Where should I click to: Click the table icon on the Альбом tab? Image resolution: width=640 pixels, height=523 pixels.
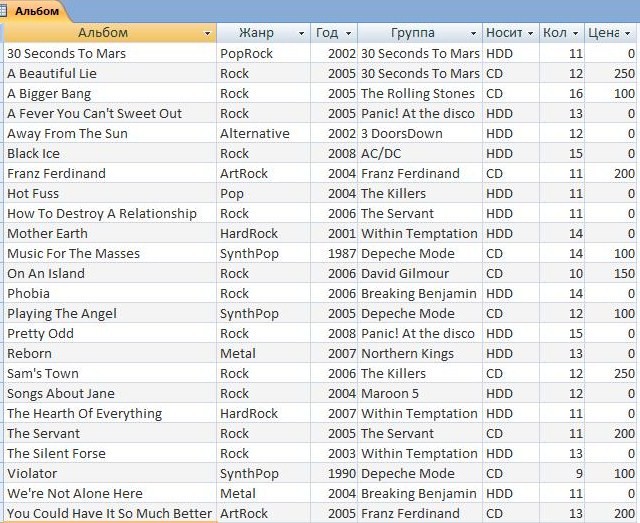(x=4, y=11)
